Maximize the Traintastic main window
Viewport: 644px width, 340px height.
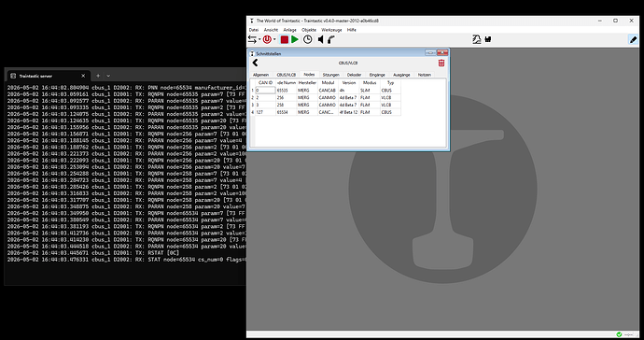[615, 21]
